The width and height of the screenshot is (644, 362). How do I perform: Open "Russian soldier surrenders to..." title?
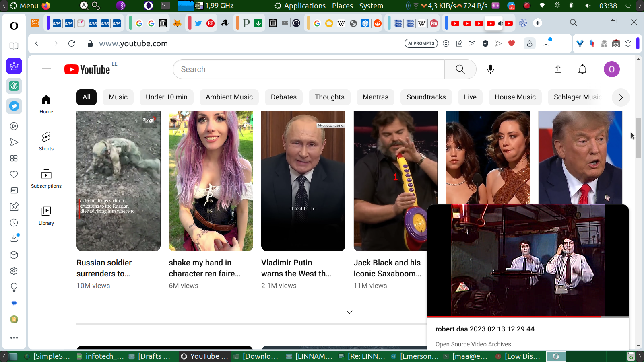[x=104, y=268]
